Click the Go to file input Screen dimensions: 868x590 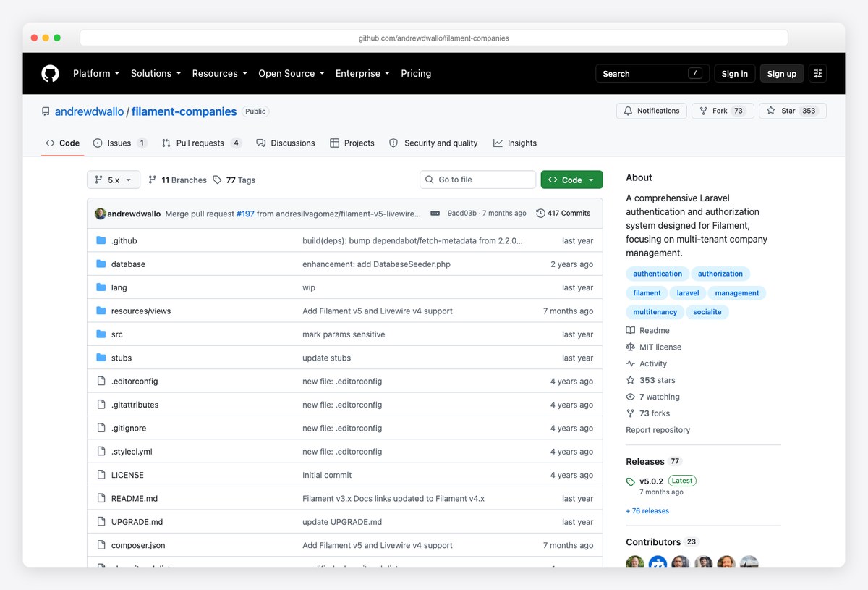click(x=478, y=180)
